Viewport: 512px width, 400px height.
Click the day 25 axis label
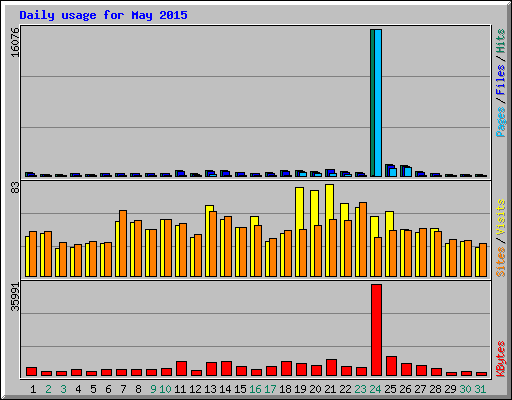[390, 389]
